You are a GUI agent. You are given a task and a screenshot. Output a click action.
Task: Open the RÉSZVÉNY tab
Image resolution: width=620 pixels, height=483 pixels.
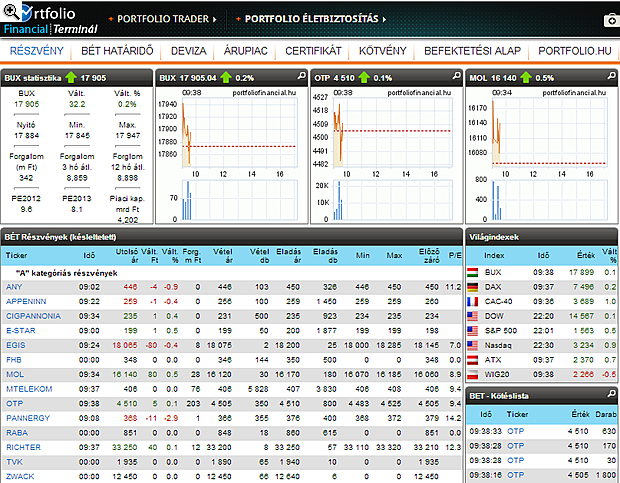37,51
